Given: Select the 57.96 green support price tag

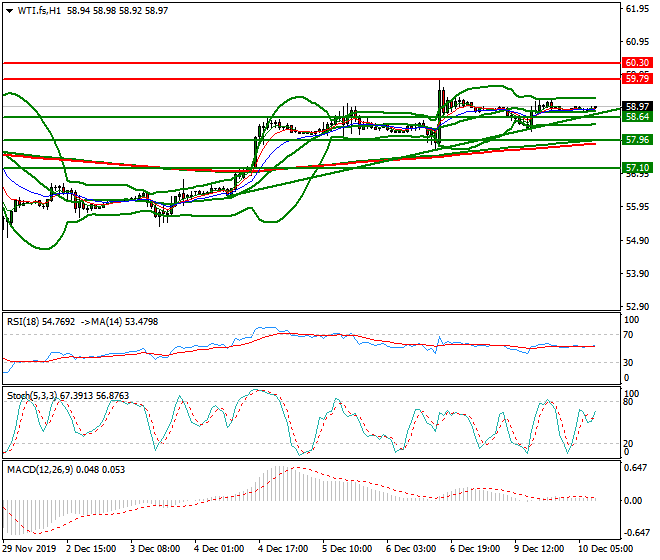Looking at the screenshot, I should point(637,140).
